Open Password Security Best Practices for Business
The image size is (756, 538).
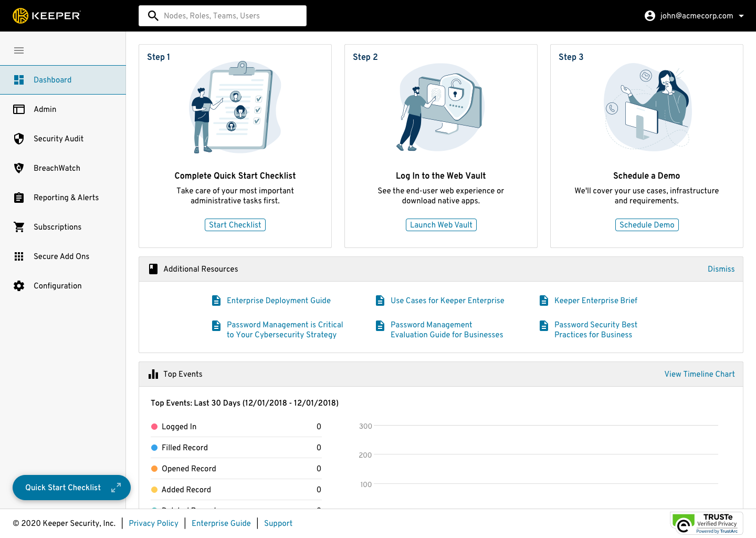point(596,329)
